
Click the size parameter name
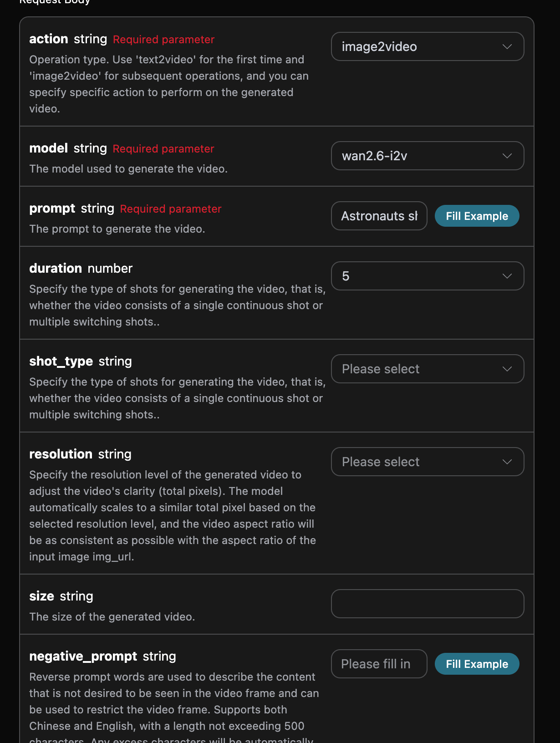(x=41, y=596)
